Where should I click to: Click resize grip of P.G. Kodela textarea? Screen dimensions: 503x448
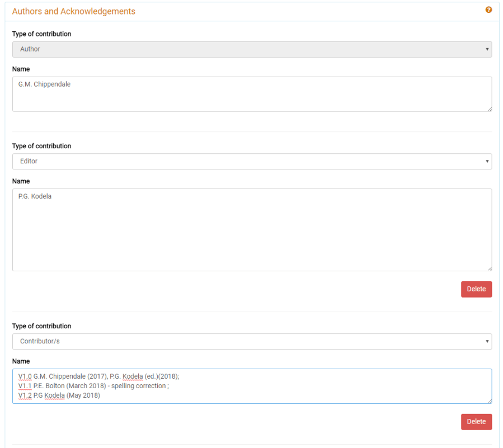point(489,268)
